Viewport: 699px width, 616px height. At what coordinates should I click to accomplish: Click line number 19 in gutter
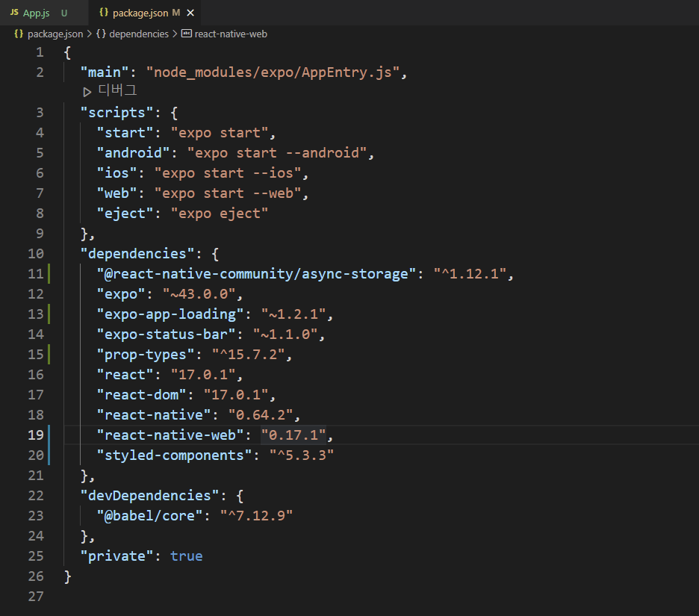click(36, 435)
